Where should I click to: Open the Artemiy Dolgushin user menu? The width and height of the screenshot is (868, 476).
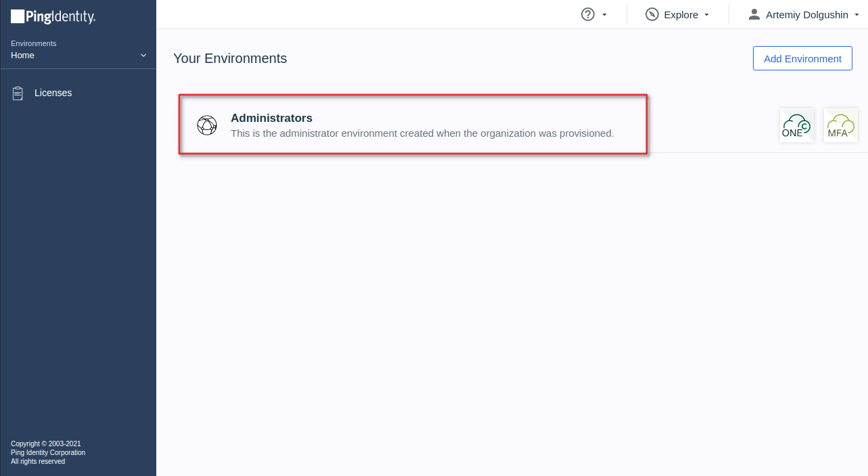[804, 15]
